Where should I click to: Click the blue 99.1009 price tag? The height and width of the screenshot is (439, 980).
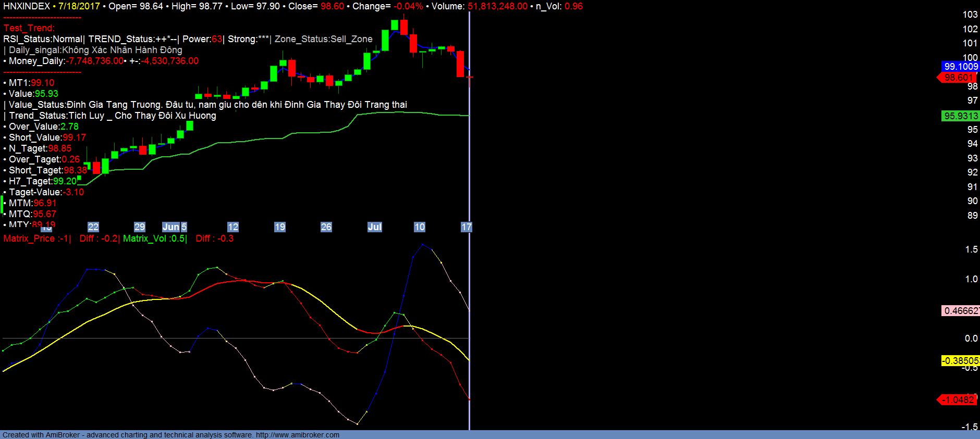coord(961,67)
